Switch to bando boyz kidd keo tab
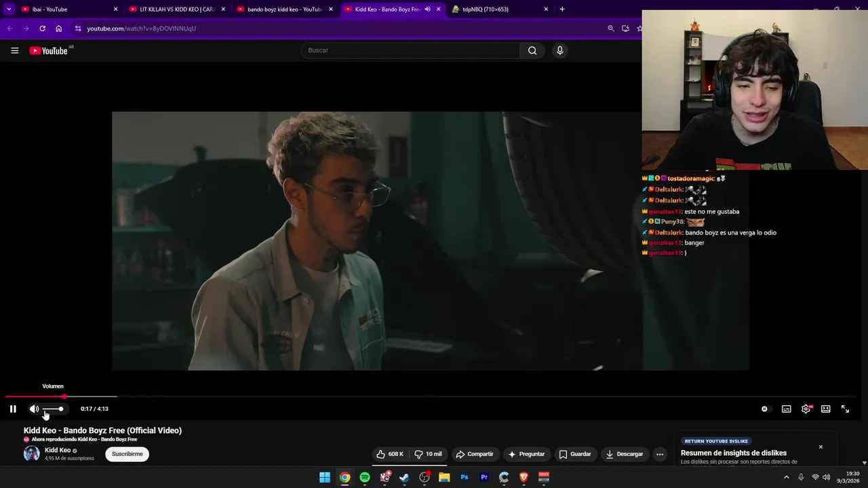Image resolution: width=868 pixels, height=488 pixels. 285,9
